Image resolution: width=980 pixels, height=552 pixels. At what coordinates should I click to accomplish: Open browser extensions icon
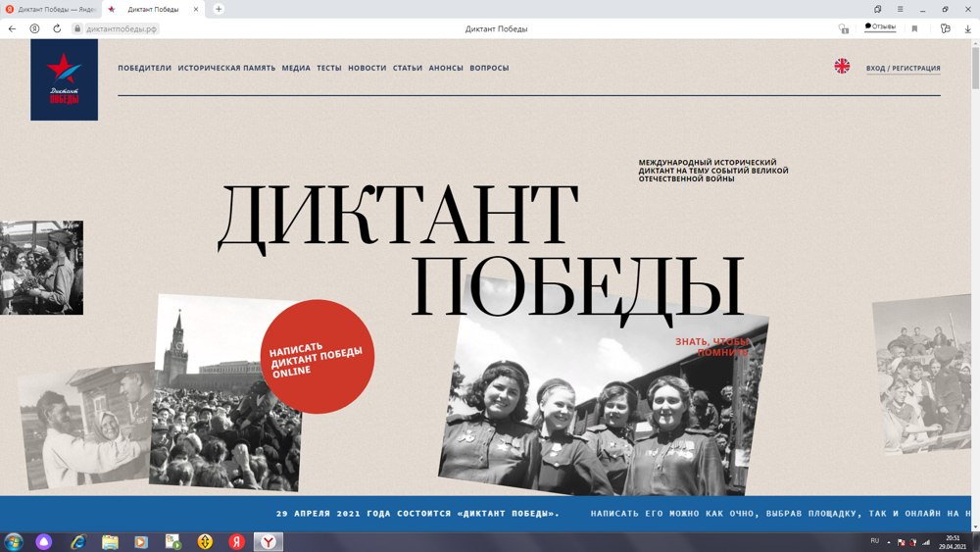click(945, 28)
